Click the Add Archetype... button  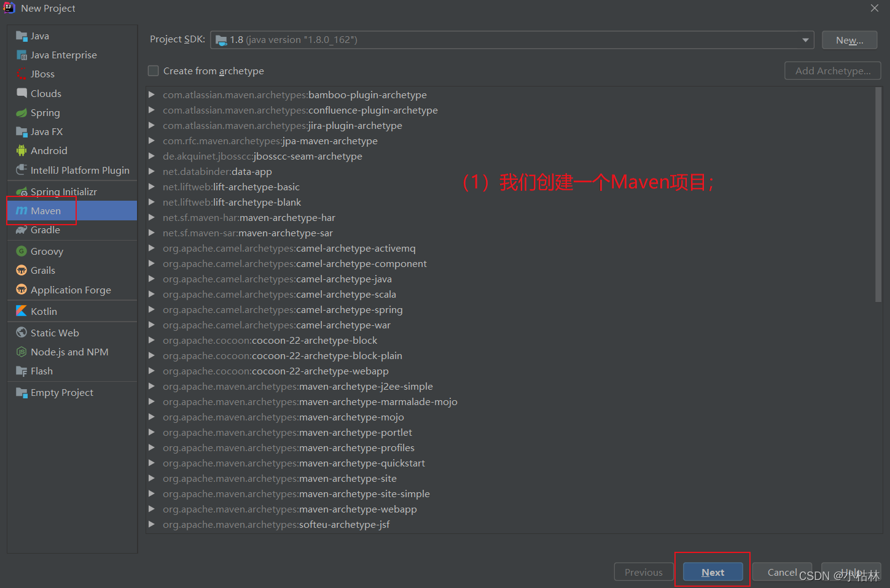coord(833,71)
